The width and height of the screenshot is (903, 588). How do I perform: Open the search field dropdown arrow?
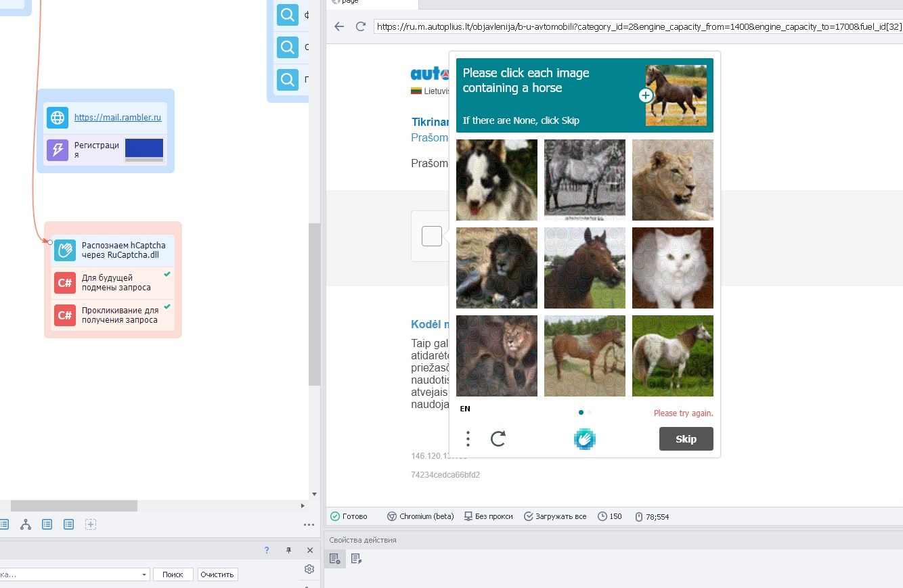[144, 574]
